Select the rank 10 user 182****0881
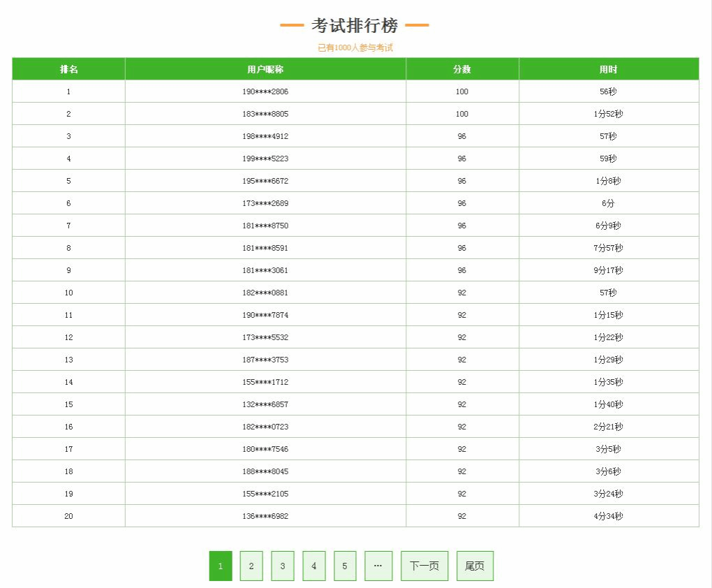This screenshot has width=712, height=588. click(265, 293)
